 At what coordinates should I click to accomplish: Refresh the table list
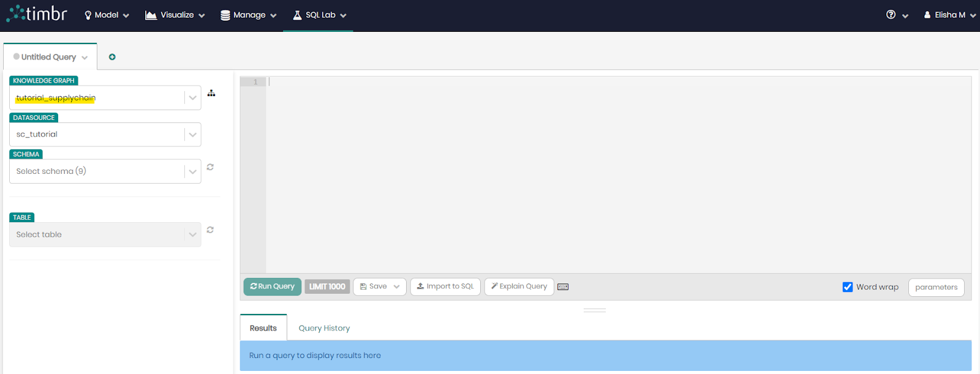click(x=210, y=230)
